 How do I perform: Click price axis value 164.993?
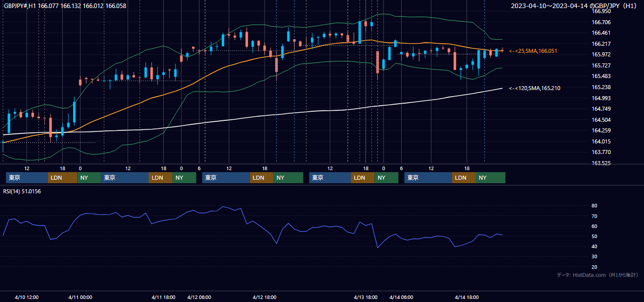tap(601, 98)
